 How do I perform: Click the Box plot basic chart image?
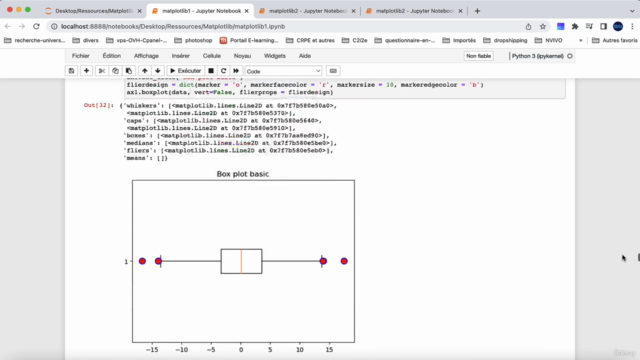[x=240, y=261]
